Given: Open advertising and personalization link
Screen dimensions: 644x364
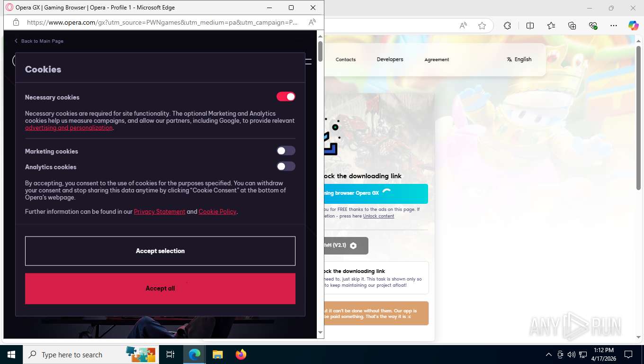Looking at the screenshot, I should click(69, 127).
